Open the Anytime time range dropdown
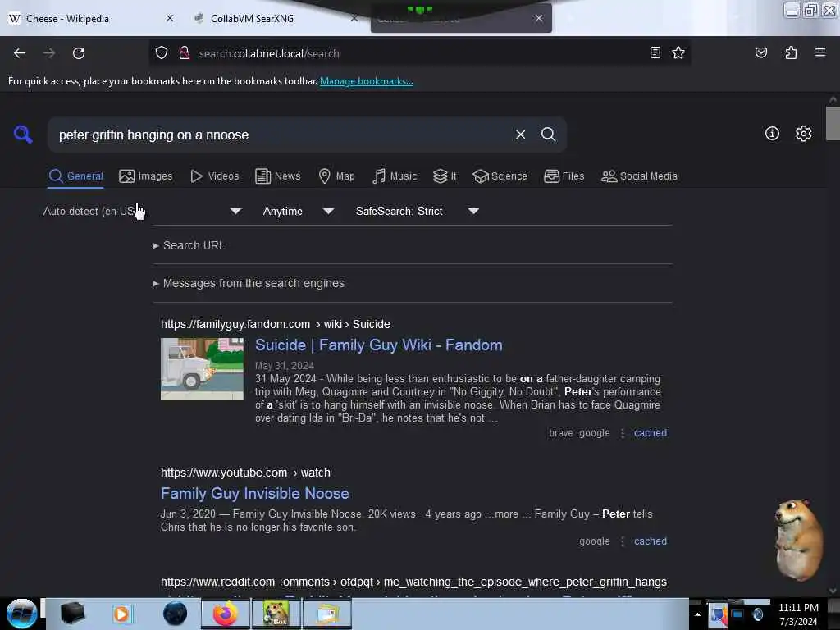Screen dimensions: 840x630 (x=299, y=211)
